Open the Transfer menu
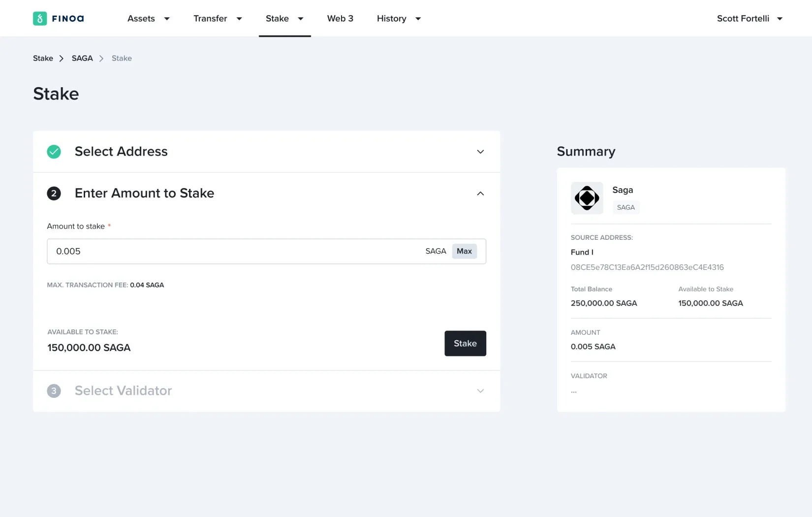The image size is (812, 517). [218, 18]
